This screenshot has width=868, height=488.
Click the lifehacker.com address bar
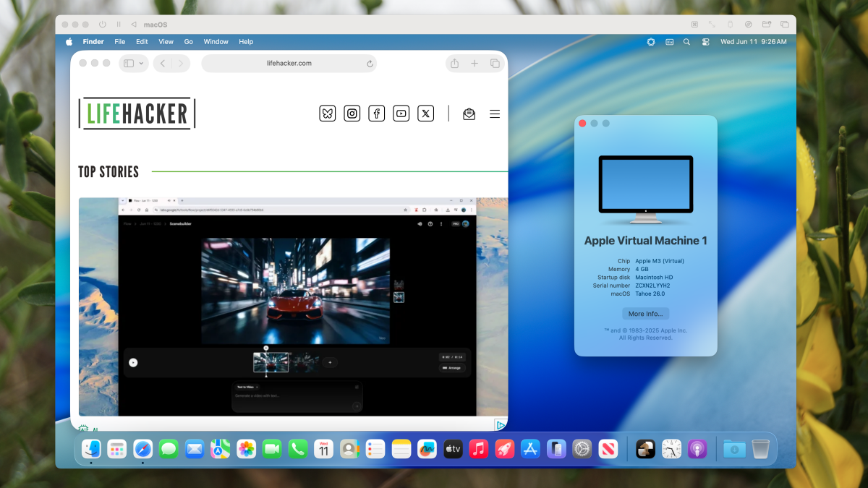coord(289,64)
